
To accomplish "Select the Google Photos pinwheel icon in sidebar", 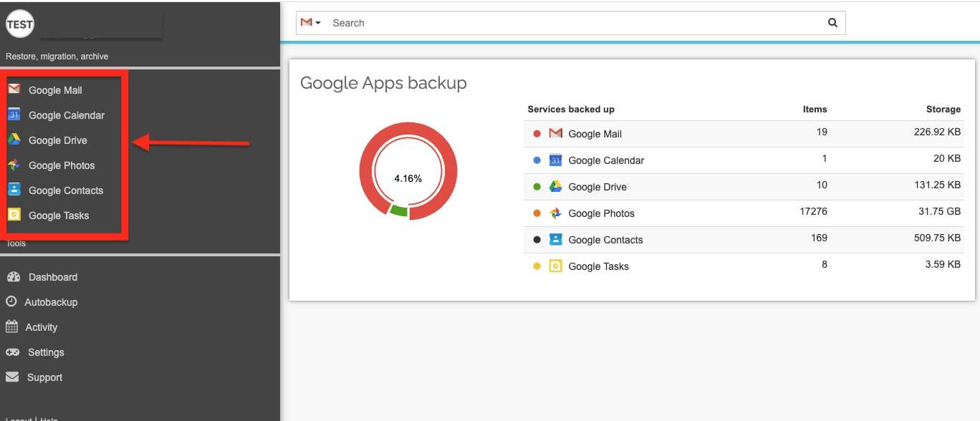I will pyautogui.click(x=14, y=165).
